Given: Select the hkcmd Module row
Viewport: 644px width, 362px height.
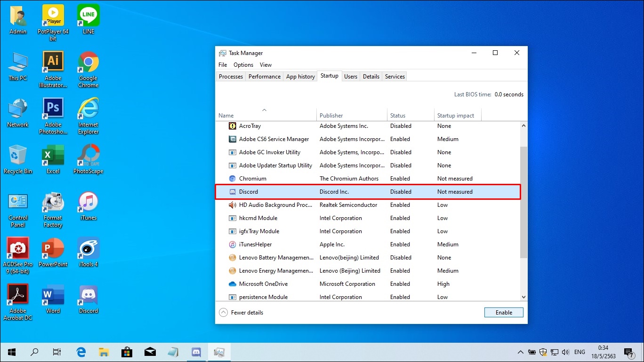Looking at the screenshot, I should click(368, 218).
